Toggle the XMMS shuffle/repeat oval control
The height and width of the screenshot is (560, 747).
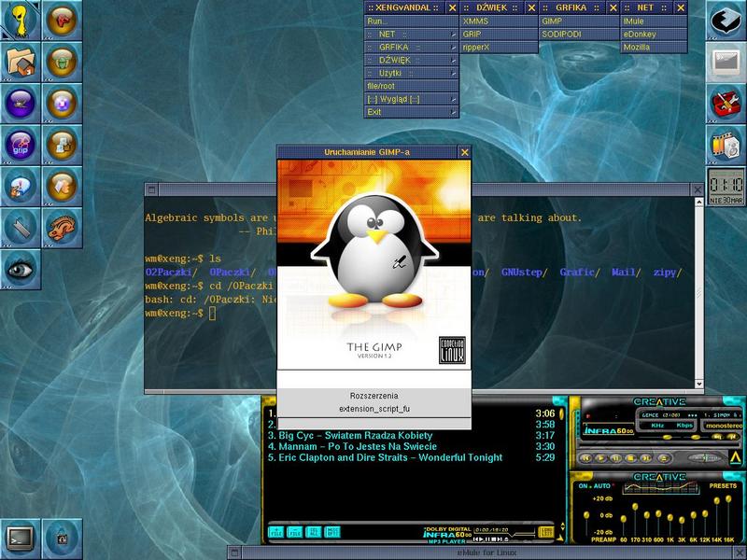pyautogui.click(x=706, y=458)
